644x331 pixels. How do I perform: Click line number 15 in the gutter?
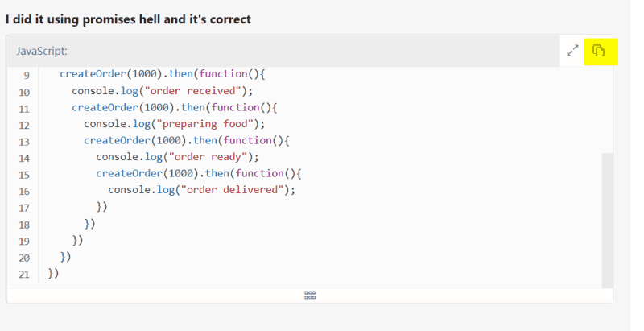click(x=24, y=175)
